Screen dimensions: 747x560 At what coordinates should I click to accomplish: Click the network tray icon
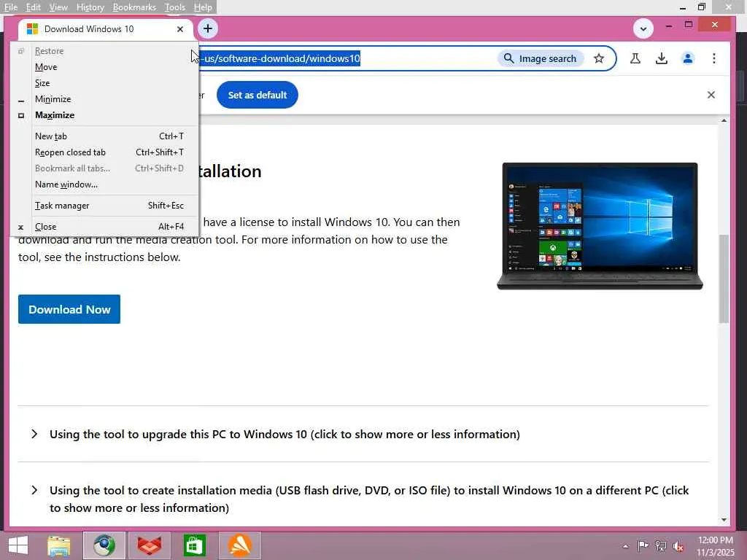[660, 546]
